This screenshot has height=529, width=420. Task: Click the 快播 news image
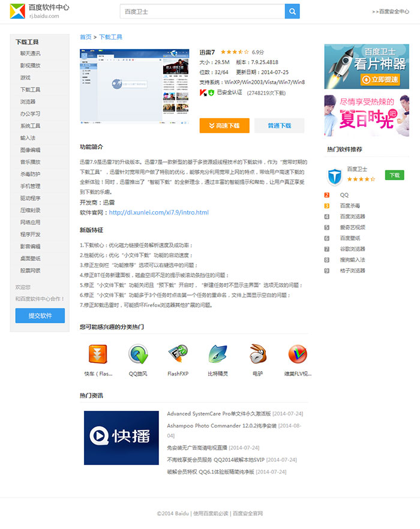pos(121,438)
